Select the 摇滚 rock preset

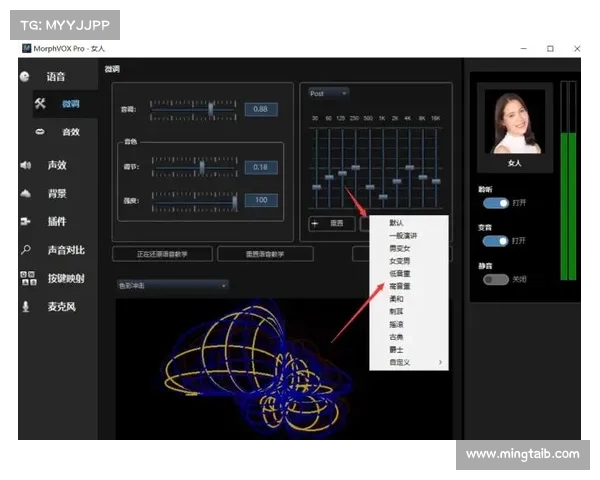click(409, 324)
